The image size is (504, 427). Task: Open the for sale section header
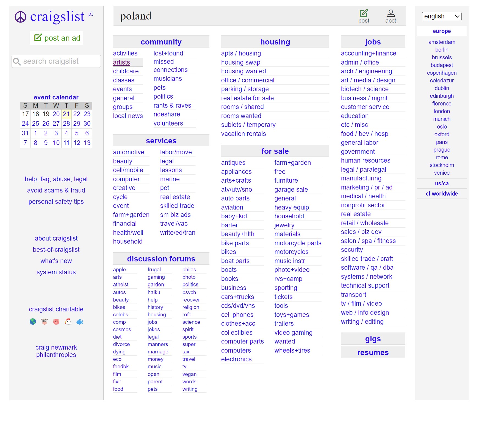[x=275, y=151]
